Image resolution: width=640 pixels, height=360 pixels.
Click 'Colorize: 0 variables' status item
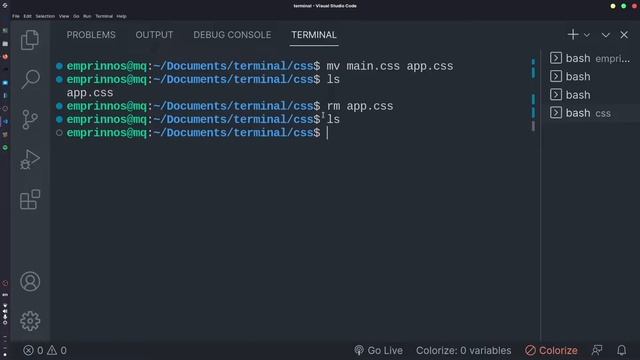click(463, 350)
